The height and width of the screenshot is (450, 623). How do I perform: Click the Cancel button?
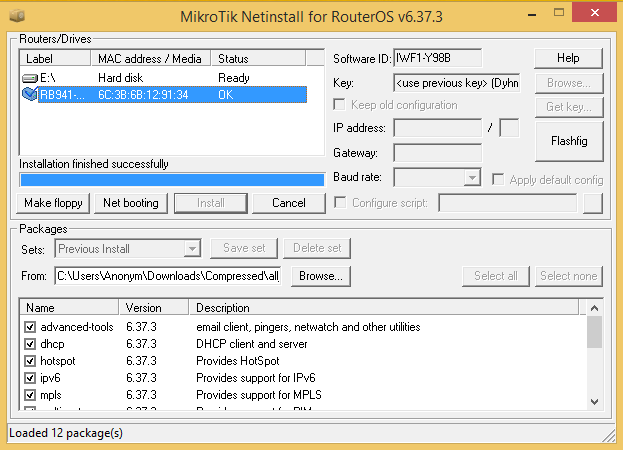pyautogui.click(x=289, y=203)
